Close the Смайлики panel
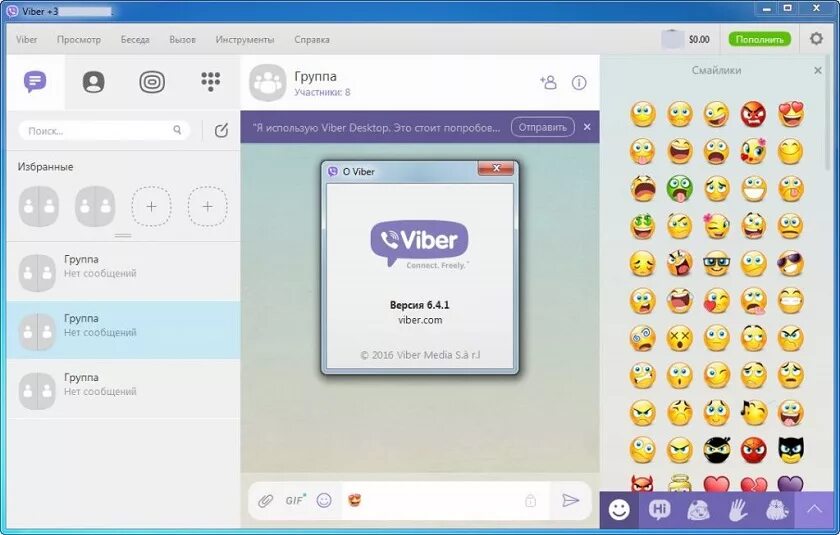The width and height of the screenshot is (840, 535). coord(818,70)
